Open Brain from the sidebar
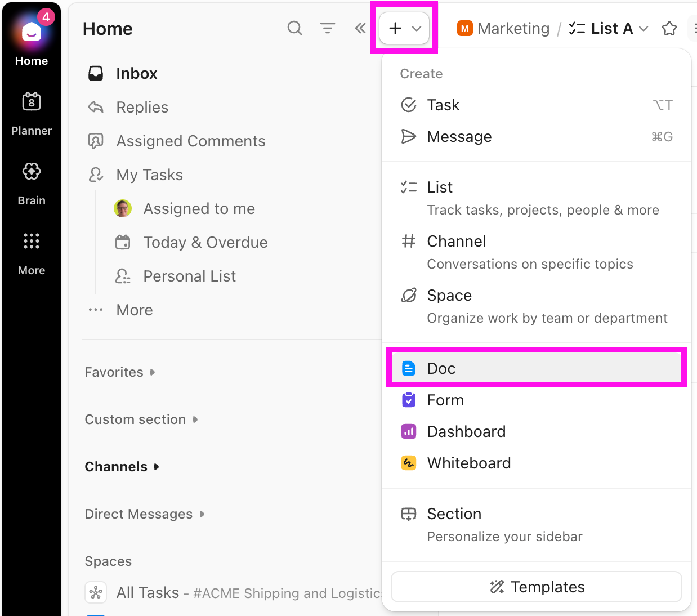This screenshot has height=616, width=697. point(31,180)
